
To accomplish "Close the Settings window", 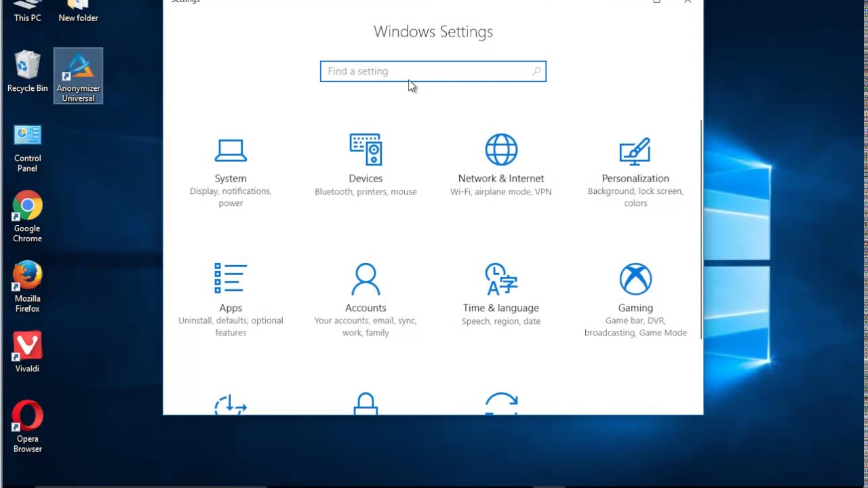I will coord(688,2).
